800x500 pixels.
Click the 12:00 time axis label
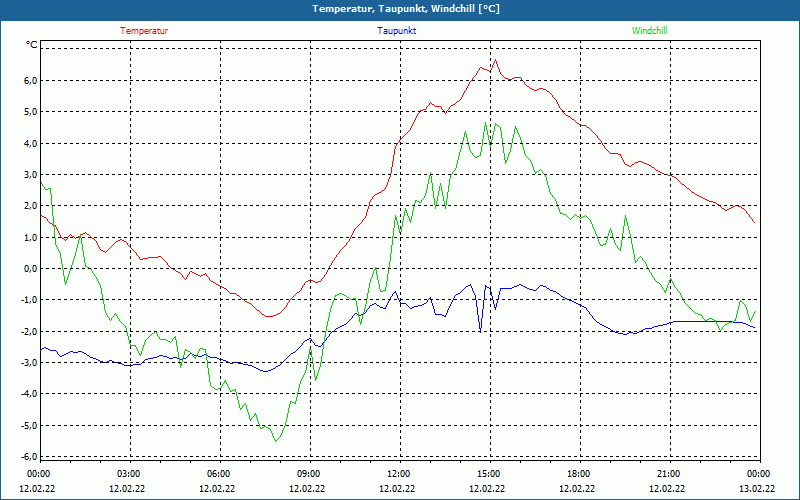(x=398, y=474)
